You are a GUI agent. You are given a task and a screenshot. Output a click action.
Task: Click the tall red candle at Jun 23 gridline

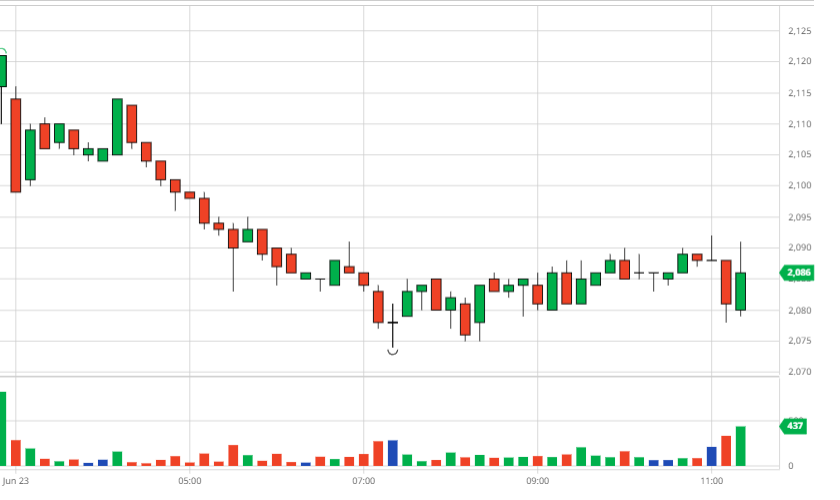(x=16, y=145)
